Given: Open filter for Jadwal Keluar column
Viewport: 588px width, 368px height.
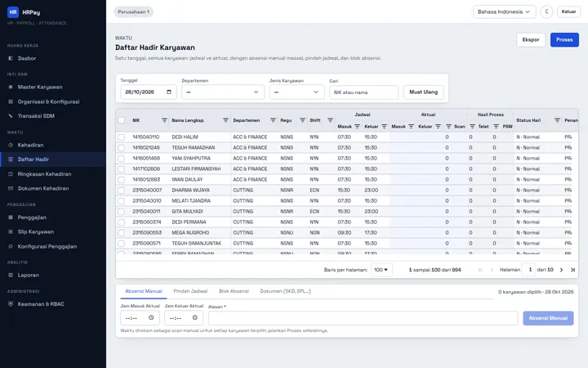Looking at the screenshot, I should (x=384, y=127).
